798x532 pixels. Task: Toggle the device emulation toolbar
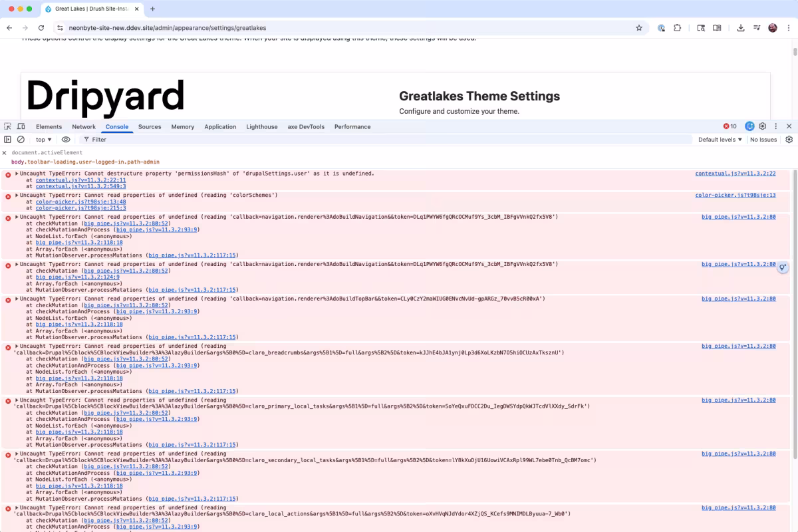point(19,126)
